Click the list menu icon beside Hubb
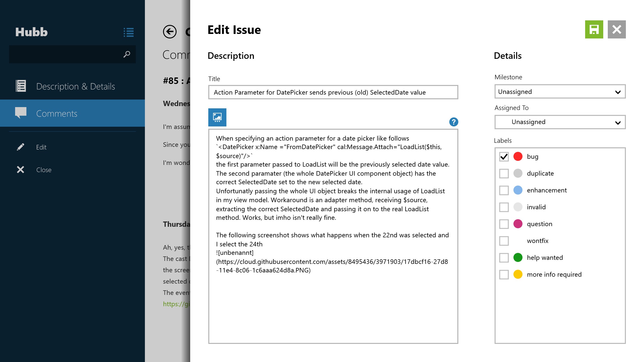 click(129, 32)
